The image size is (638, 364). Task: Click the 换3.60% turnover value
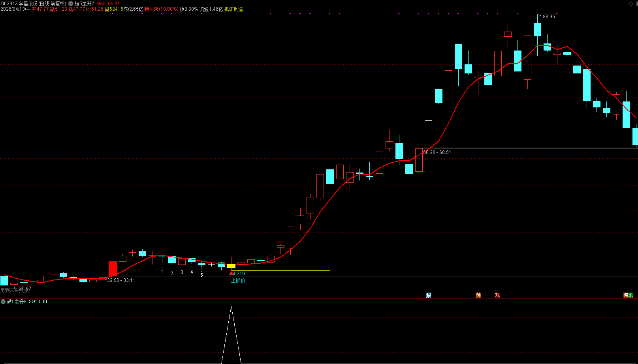[189, 9]
